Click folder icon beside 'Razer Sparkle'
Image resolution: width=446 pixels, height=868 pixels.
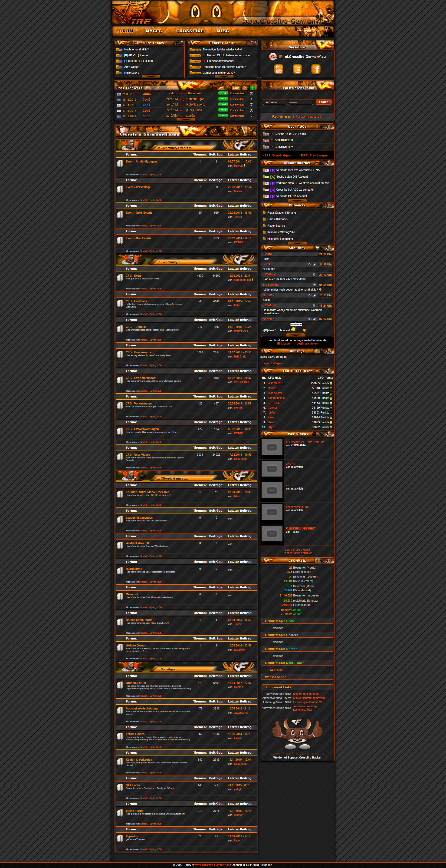coord(264,226)
